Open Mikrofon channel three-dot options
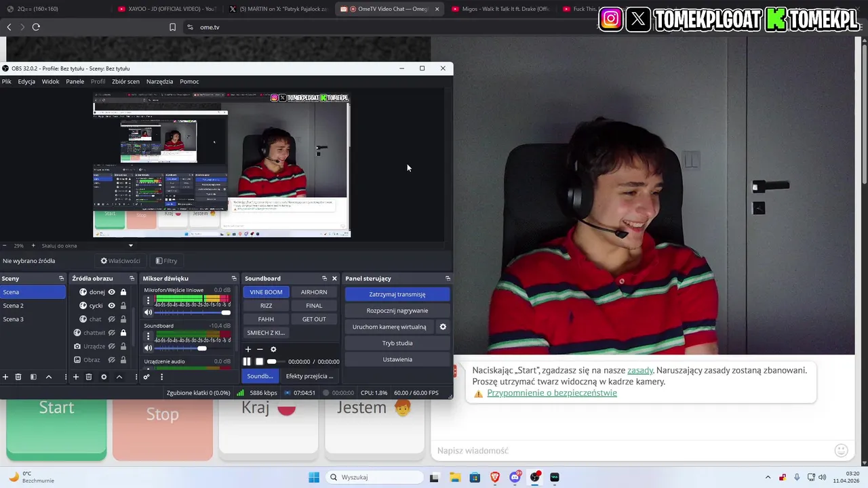This screenshot has width=868, height=488. (149, 301)
